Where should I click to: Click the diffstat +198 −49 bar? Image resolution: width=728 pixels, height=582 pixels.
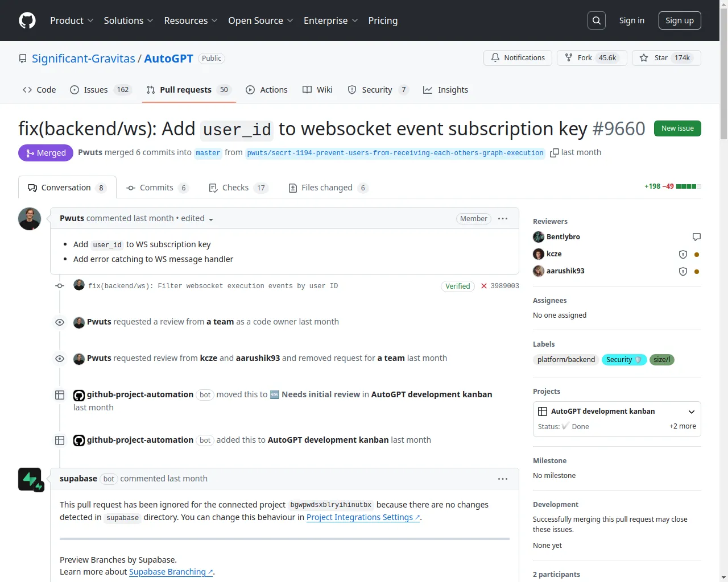pyautogui.click(x=672, y=186)
